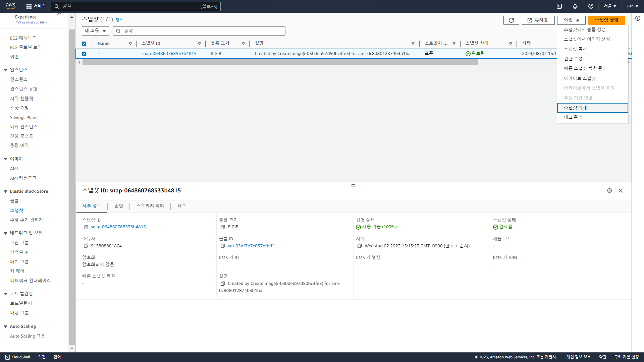Open the notifications bell icon
Image resolution: width=644 pixels, height=362 pixels.
click(x=575, y=6)
